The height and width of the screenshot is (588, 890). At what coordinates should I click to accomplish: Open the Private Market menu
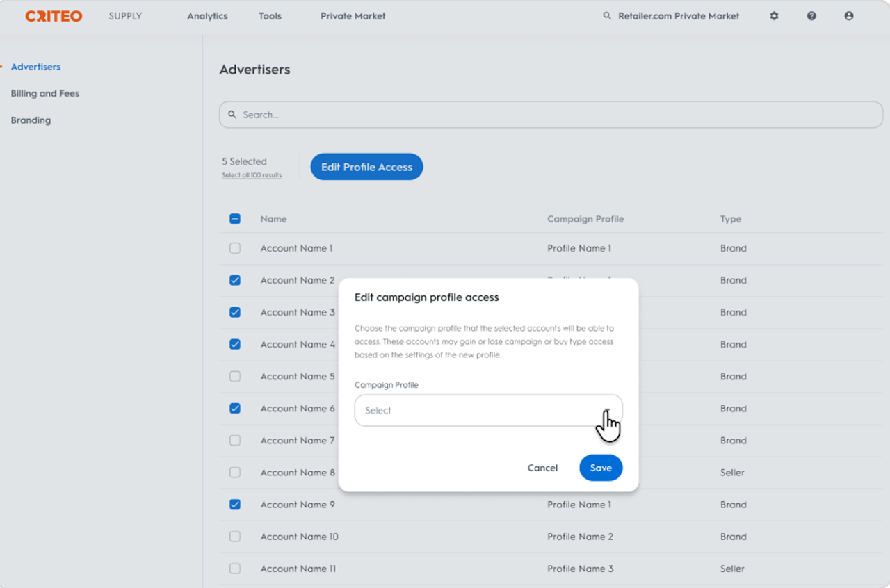[353, 16]
